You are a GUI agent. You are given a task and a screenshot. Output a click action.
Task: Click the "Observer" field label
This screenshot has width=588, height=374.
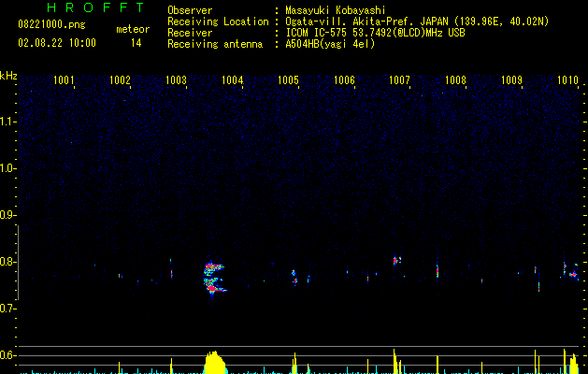pos(190,10)
